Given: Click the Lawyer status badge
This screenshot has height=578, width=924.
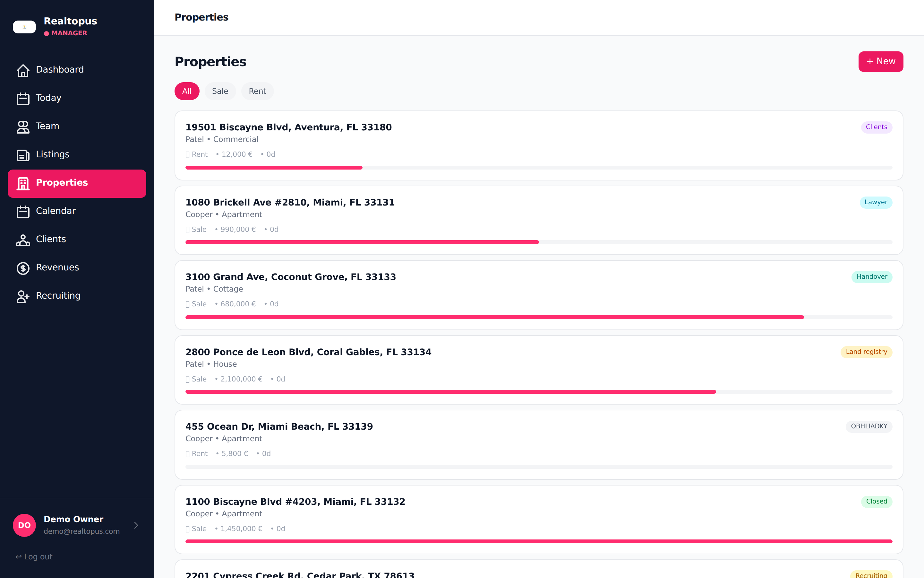Looking at the screenshot, I should (876, 202).
